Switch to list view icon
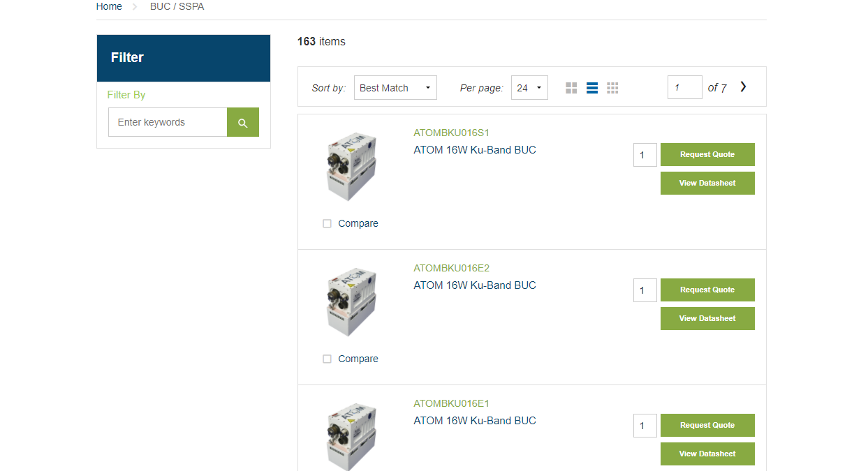This screenshot has width=868, height=471. (592, 88)
